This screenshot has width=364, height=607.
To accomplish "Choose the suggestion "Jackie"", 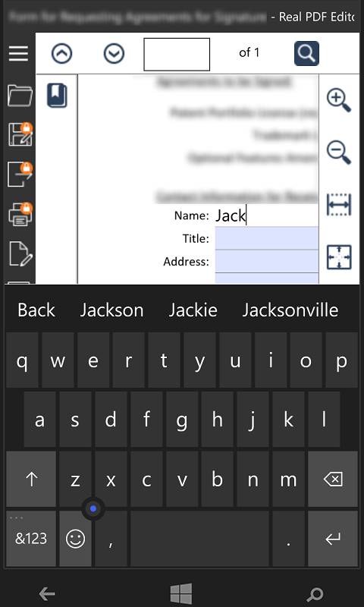I will (x=193, y=310).
